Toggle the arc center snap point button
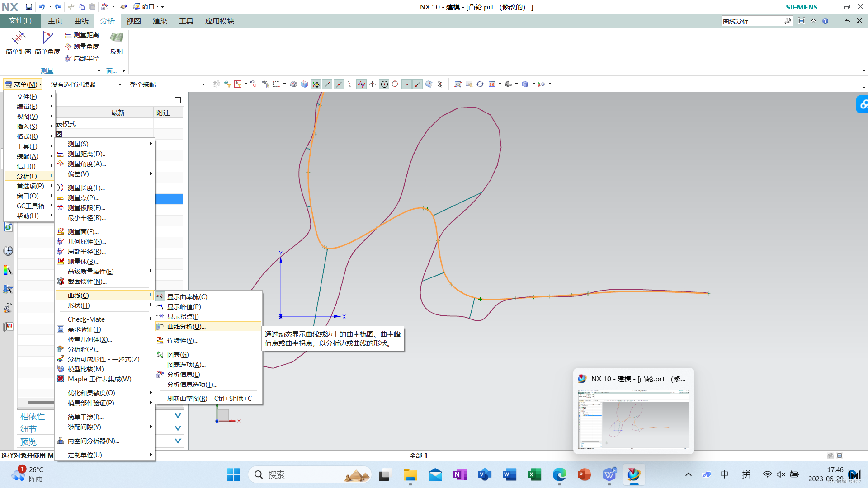This screenshot has height=488, width=868. coord(384,84)
